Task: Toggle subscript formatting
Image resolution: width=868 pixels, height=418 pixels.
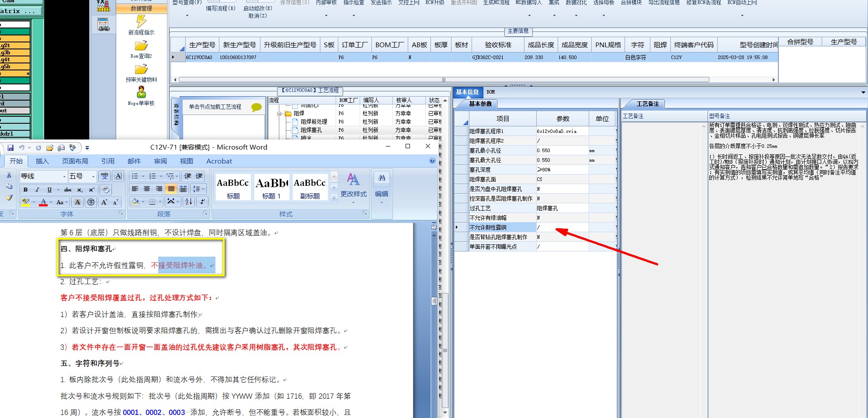Action: tap(80, 190)
